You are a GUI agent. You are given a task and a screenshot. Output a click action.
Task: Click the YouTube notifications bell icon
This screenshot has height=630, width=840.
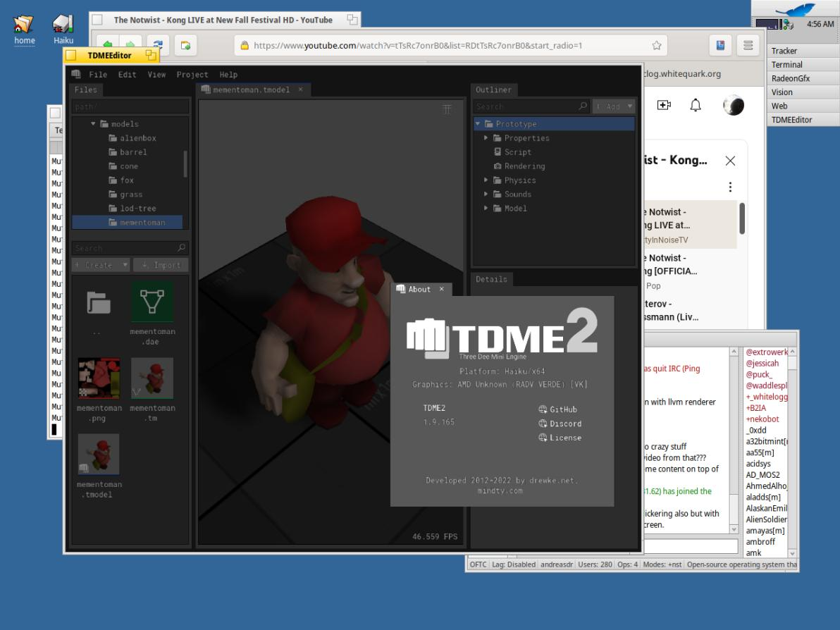click(696, 105)
